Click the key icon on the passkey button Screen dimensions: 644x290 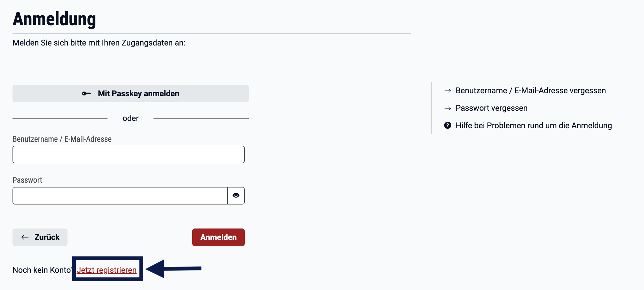point(86,93)
